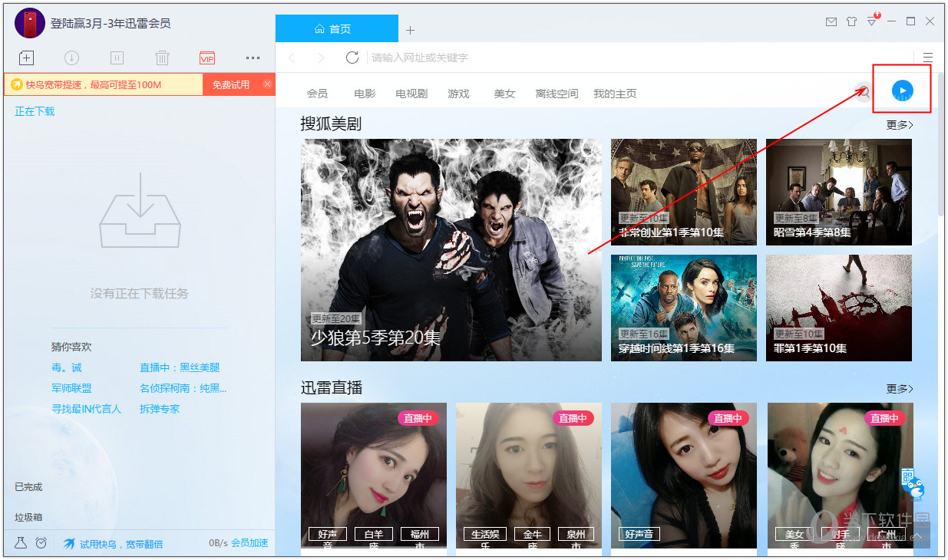
Task: Open the 寻找最IN代言人 link
Action: coord(86,409)
